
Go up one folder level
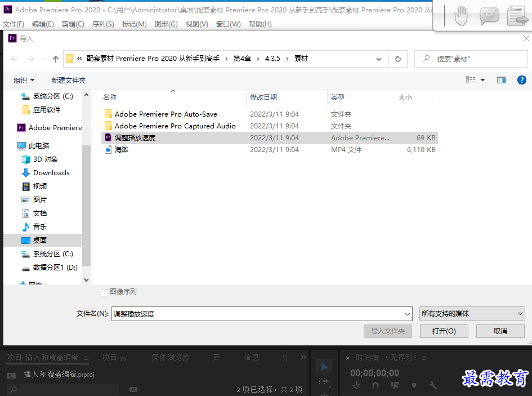pyautogui.click(x=56, y=59)
